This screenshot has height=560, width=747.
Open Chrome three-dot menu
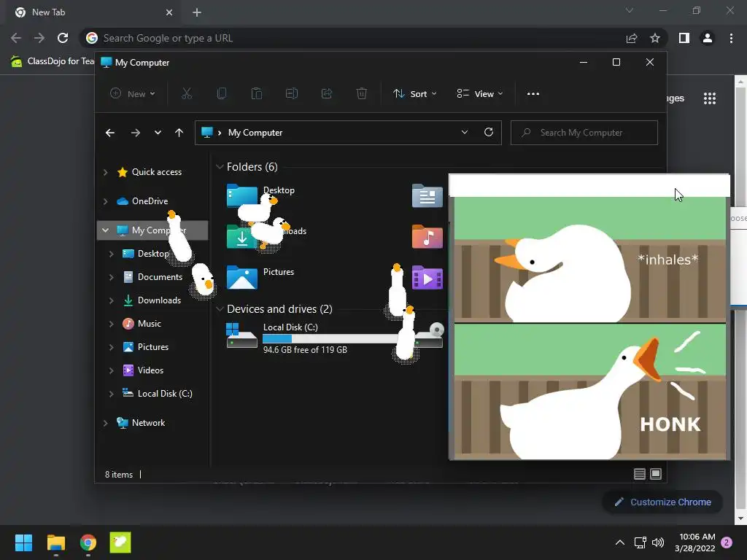731,38
